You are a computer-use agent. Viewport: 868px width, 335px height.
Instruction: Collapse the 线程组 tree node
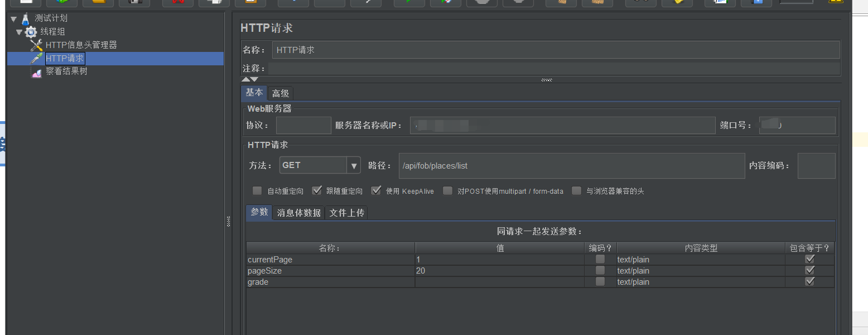(18, 31)
